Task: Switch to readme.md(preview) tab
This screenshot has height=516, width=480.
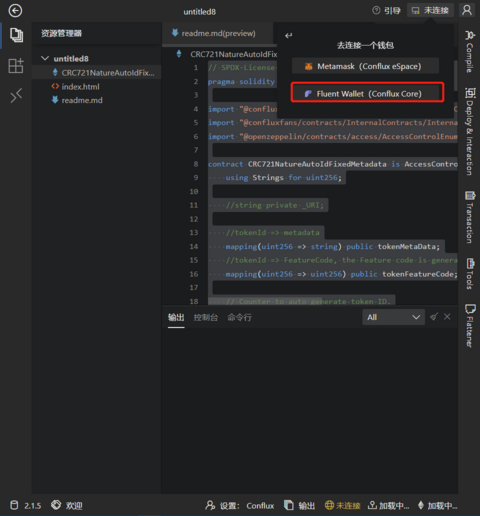Action: coord(218,33)
